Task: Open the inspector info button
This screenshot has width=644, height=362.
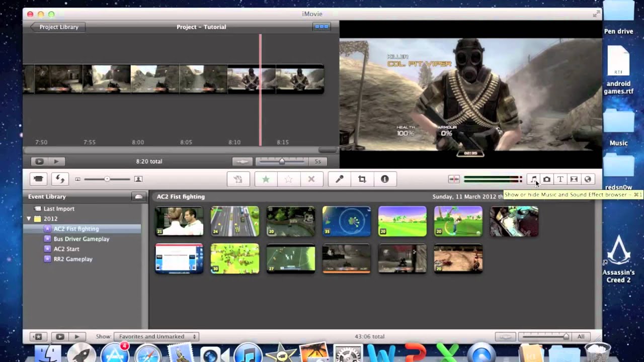Action: [x=385, y=179]
